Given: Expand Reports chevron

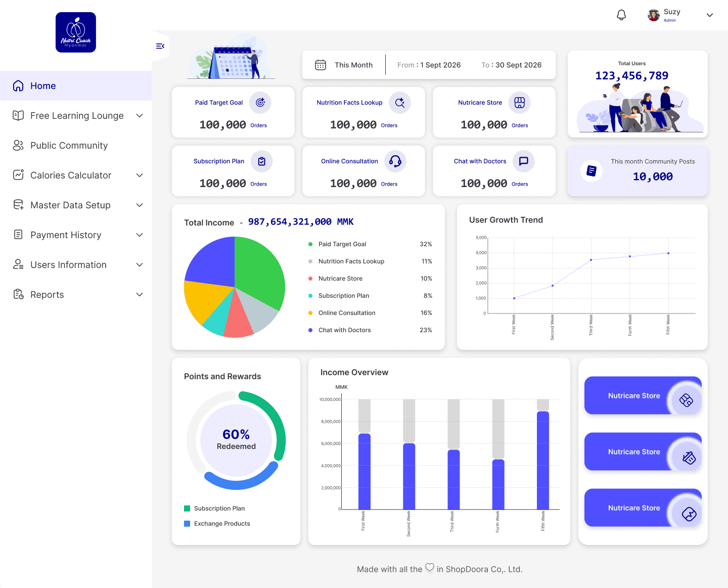Looking at the screenshot, I should point(140,295).
